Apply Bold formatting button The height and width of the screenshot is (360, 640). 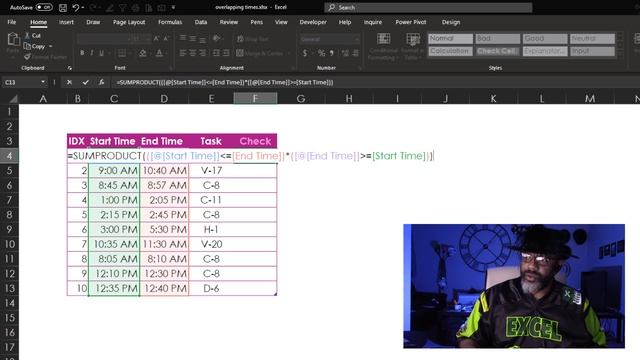coord(82,53)
